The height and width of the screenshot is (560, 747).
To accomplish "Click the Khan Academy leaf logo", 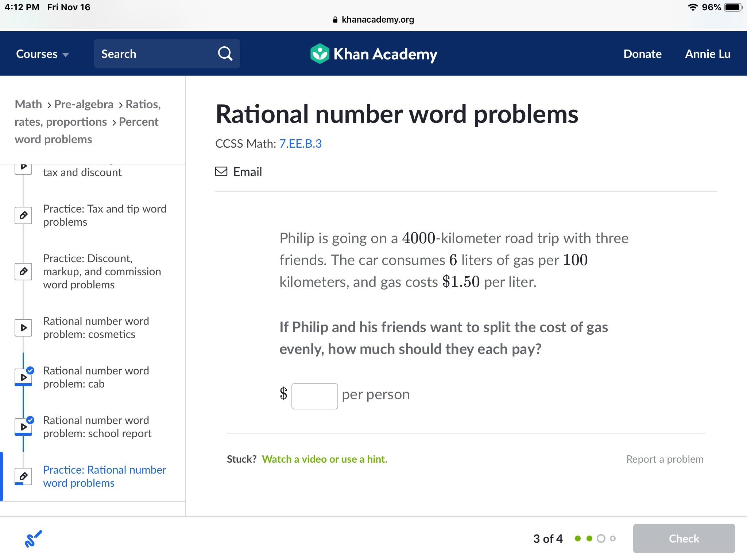I will pos(320,54).
